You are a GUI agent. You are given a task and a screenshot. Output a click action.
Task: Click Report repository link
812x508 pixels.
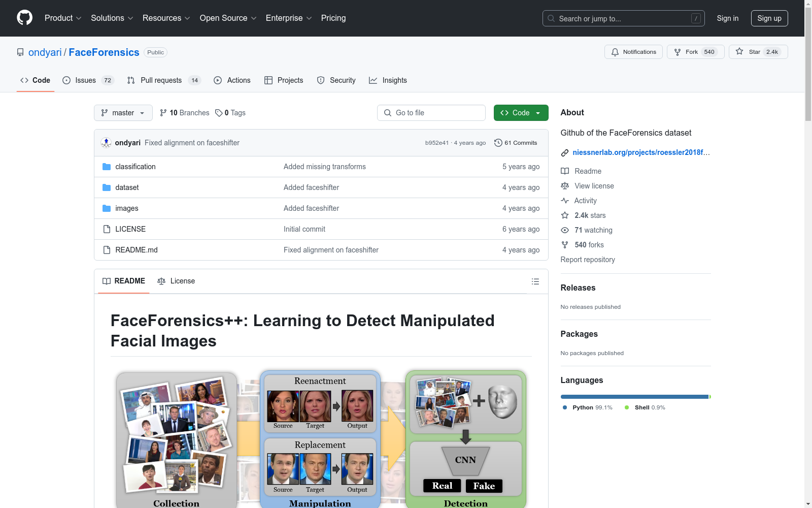click(x=588, y=260)
